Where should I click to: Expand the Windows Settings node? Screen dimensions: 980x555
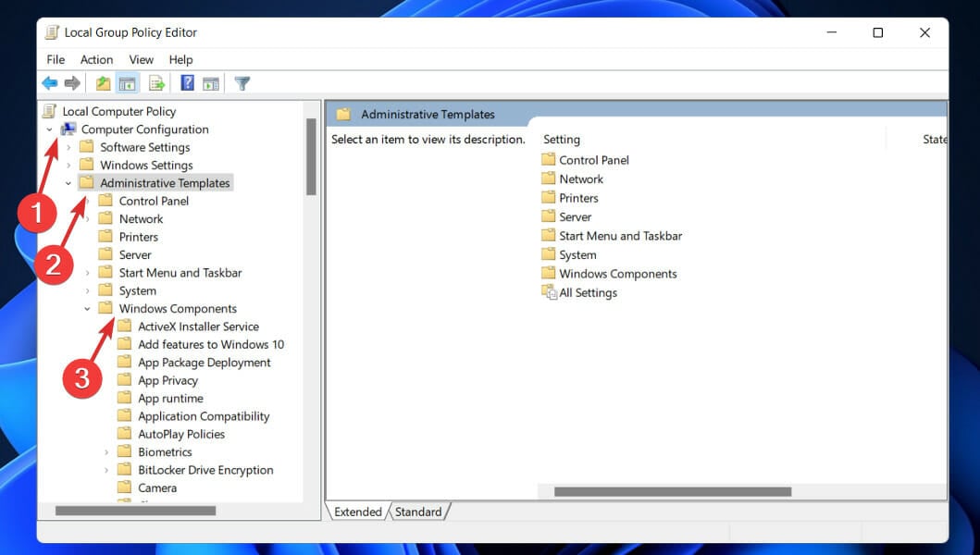coord(68,165)
